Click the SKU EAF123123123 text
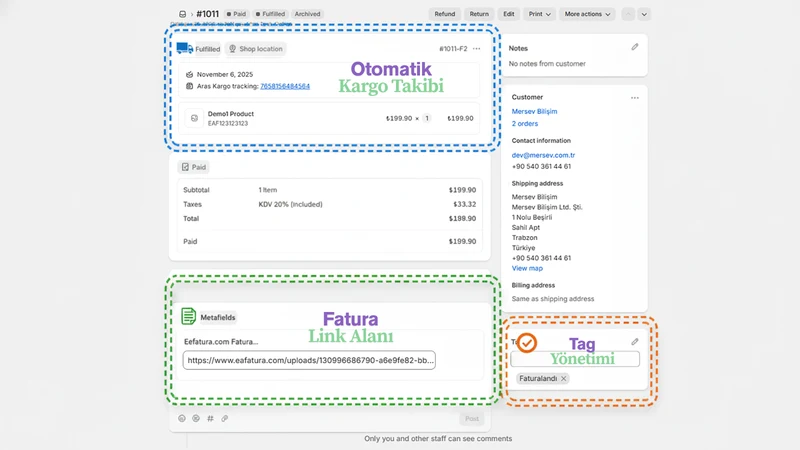 point(228,123)
